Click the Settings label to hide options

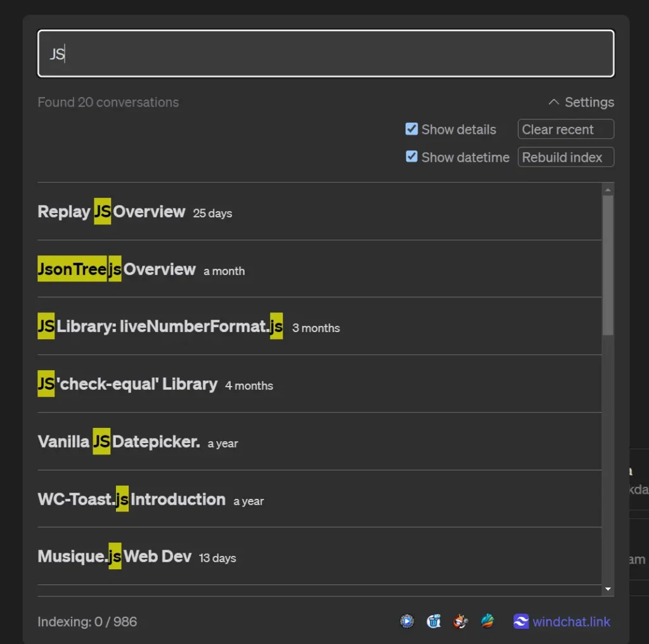coord(589,101)
